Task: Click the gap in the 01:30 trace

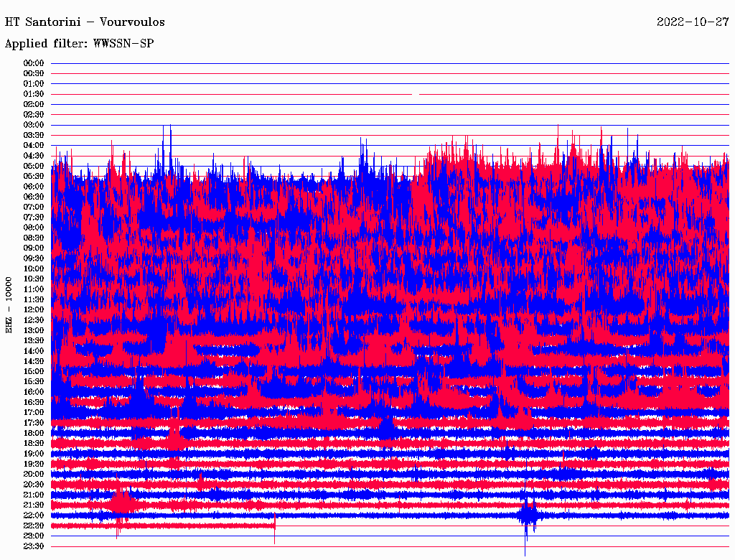Action: (416, 94)
